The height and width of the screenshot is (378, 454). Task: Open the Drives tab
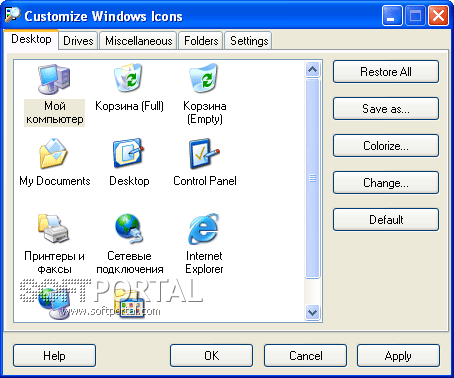click(78, 41)
